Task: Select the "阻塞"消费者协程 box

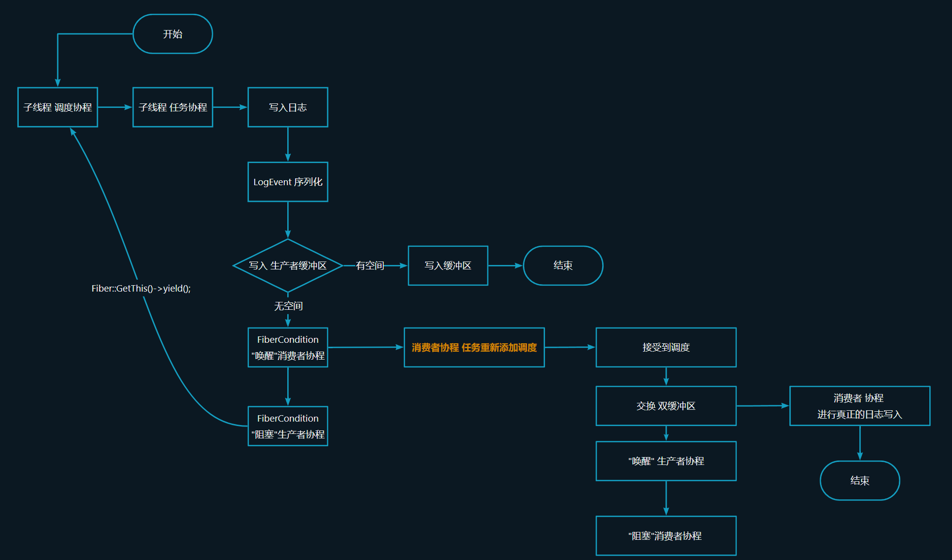Action: 666,536
